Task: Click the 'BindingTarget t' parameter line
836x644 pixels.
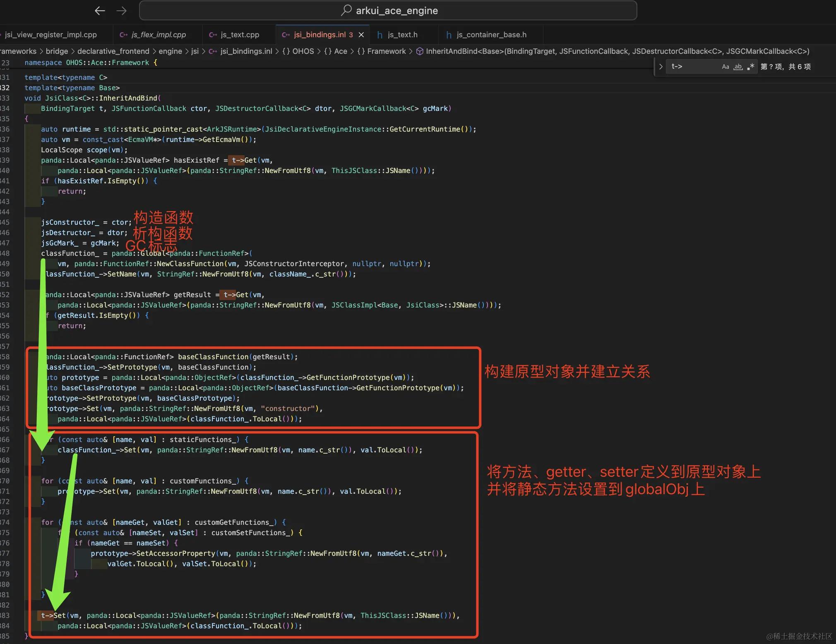Action: [246, 108]
